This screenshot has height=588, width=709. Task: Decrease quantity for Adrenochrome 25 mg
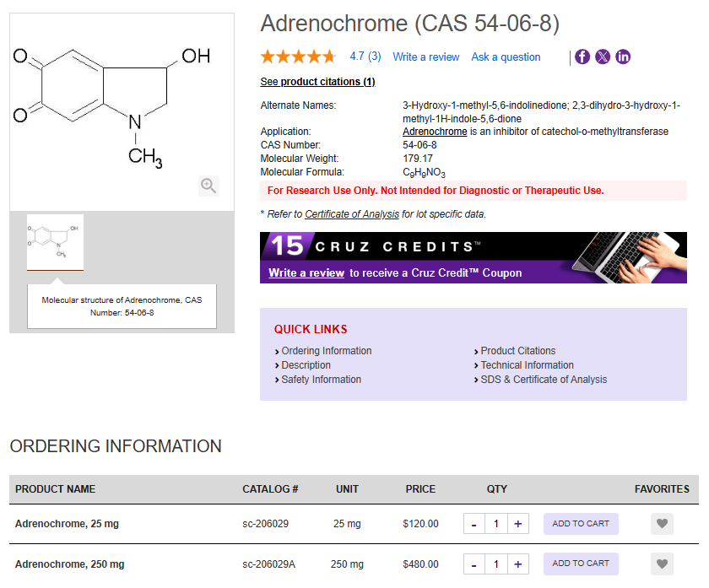(474, 524)
